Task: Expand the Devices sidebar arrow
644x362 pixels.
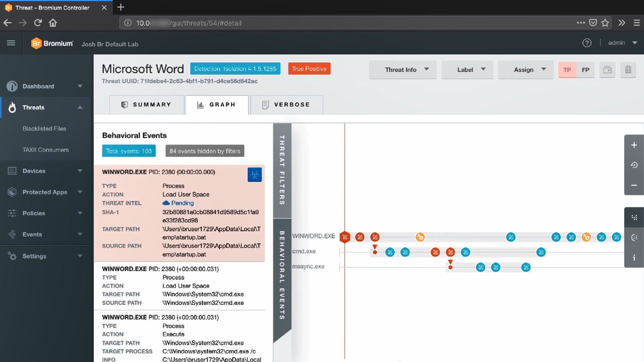Action: (x=80, y=171)
